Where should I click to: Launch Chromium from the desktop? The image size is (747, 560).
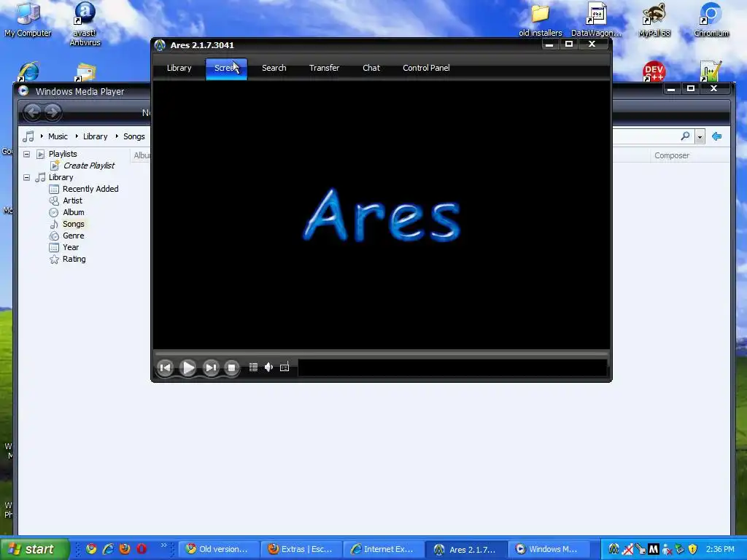coord(711,20)
